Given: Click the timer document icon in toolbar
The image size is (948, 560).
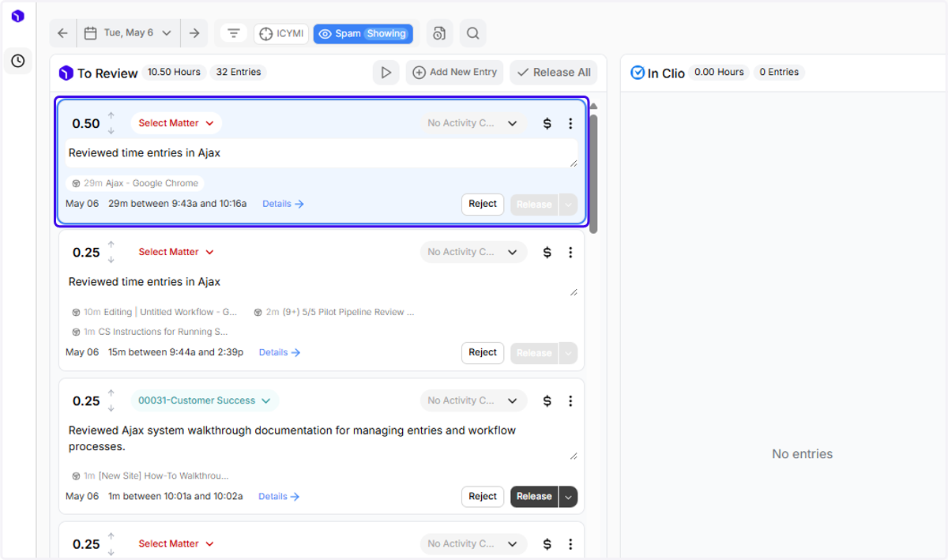Looking at the screenshot, I should pos(440,33).
